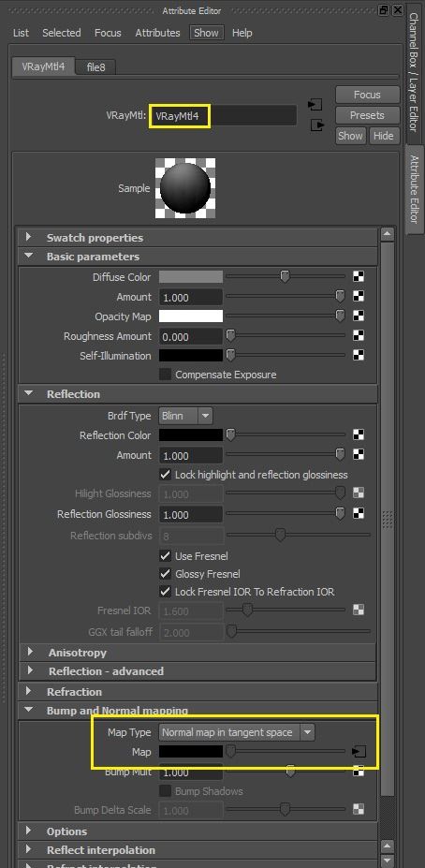Screen dimensions: 425x868
Task: Click the Roughness Amount slider handle
Action: 231,336
